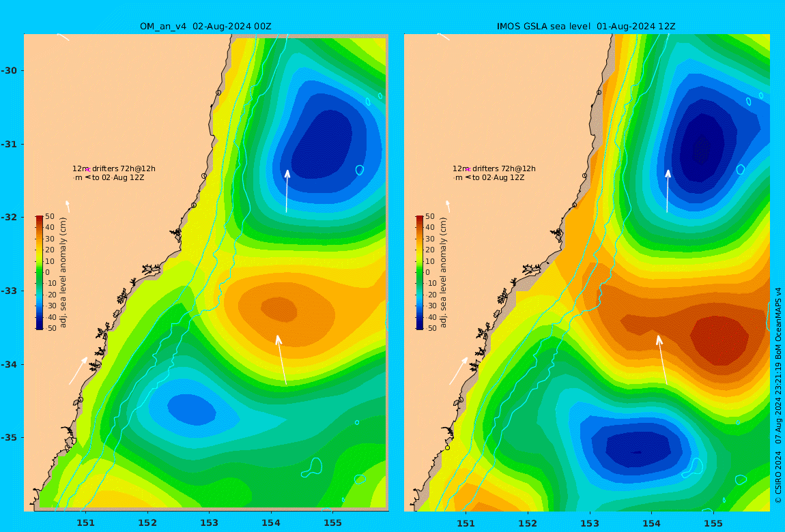Select longitude '153' under the left map

point(210,523)
